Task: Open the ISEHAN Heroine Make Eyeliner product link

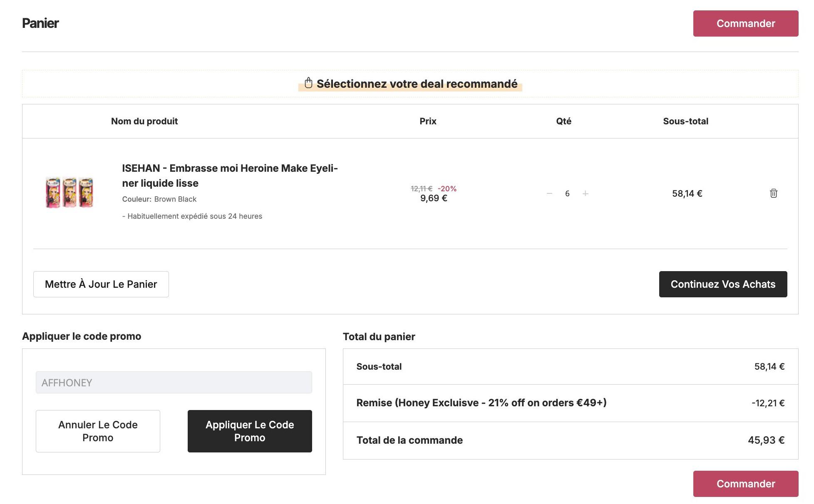Action: coord(230,175)
